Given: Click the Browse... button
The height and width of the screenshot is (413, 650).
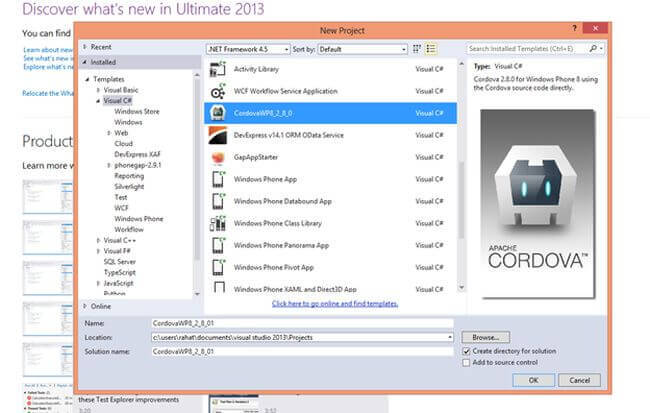Looking at the screenshot, I should click(485, 338).
